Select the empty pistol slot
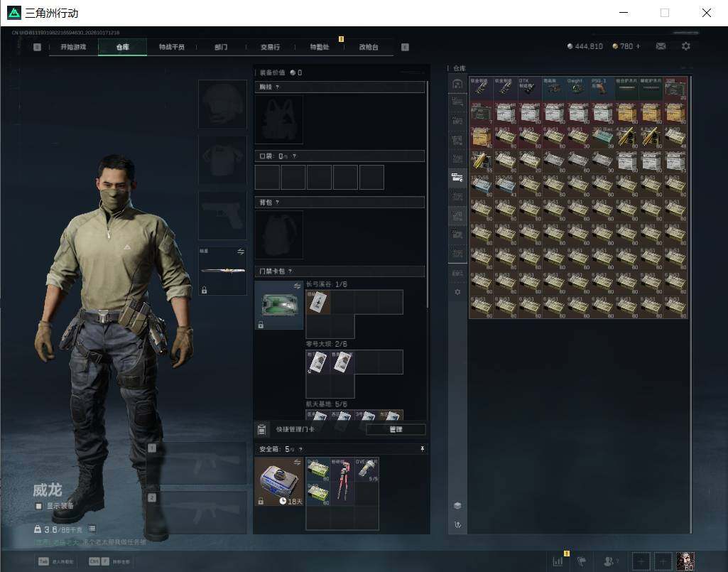Image resolution: width=728 pixels, height=572 pixels. (222, 215)
